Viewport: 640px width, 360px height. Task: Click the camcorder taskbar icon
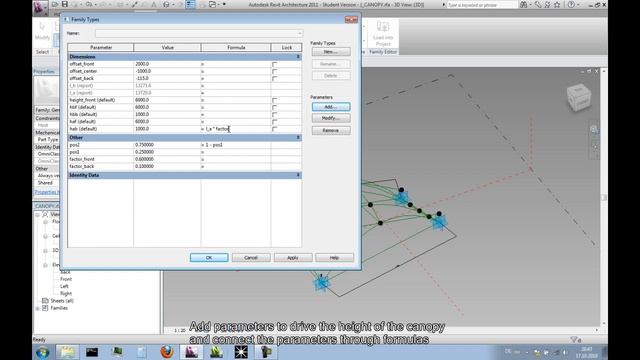point(266,352)
